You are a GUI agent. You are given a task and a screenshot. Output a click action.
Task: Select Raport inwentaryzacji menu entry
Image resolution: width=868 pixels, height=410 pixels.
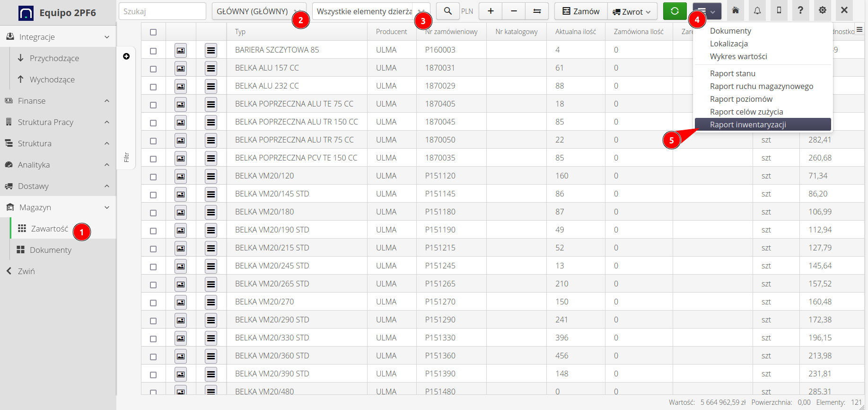click(763, 124)
